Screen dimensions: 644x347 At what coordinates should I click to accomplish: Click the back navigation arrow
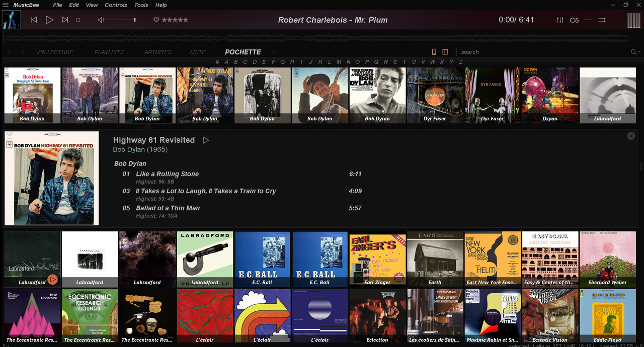point(10,52)
